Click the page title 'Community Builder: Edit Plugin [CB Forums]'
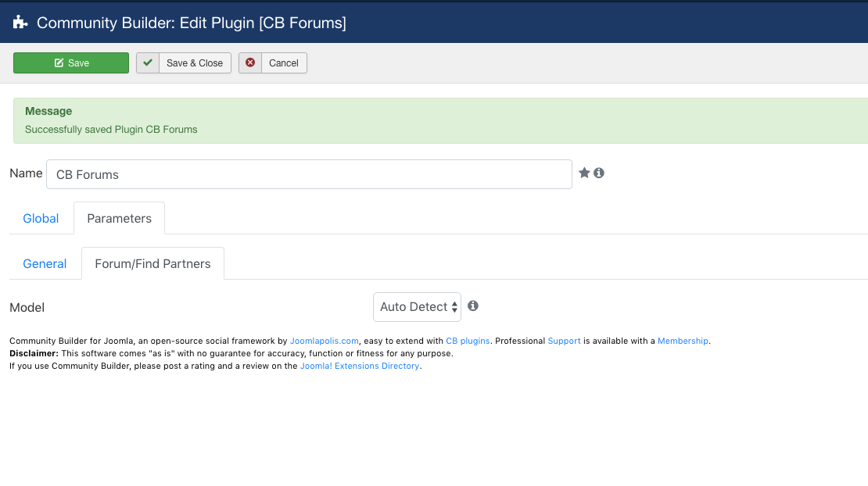The image size is (868, 486). tap(192, 23)
